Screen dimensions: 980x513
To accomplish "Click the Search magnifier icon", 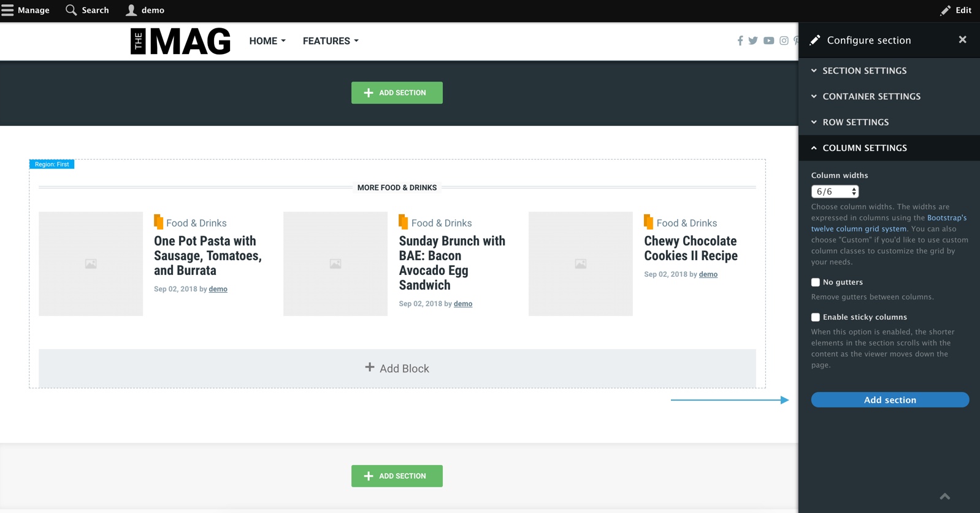I will click(71, 10).
